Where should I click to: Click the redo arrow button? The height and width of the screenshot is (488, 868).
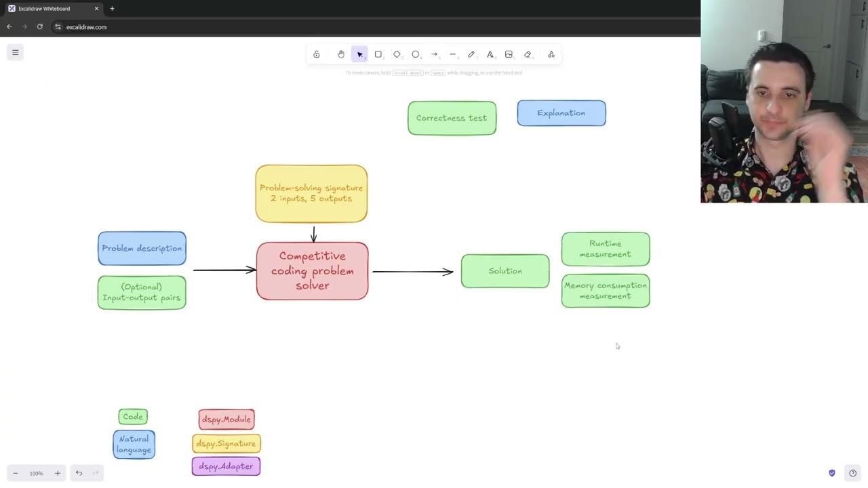coord(96,473)
